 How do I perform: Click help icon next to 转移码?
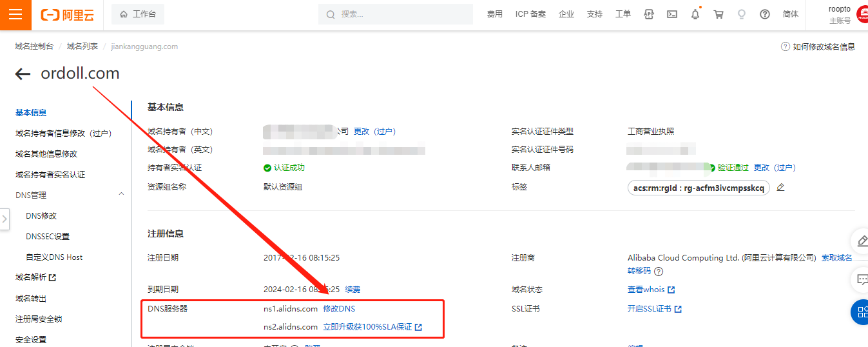click(x=659, y=272)
